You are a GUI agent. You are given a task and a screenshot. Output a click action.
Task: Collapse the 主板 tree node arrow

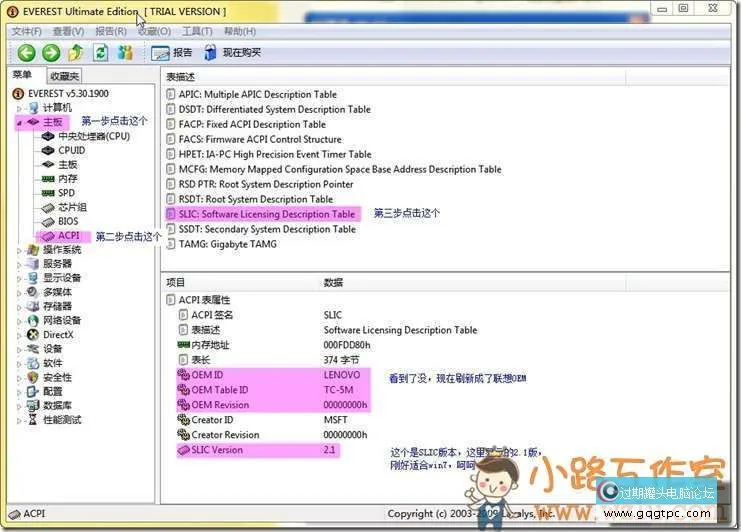pyautogui.click(x=19, y=123)
